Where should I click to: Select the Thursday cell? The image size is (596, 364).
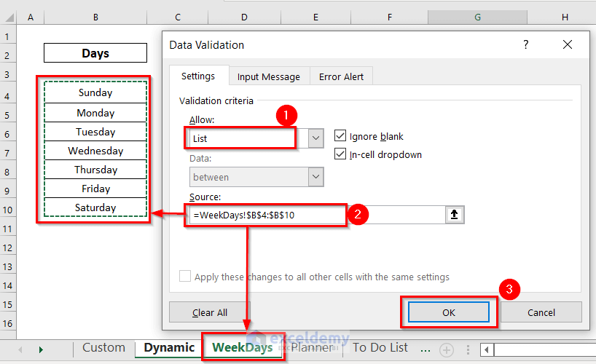95,170
